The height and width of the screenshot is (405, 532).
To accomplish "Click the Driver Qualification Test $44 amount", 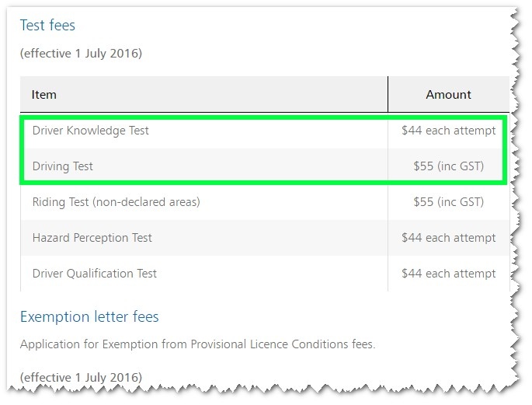I will pos(448,274).
